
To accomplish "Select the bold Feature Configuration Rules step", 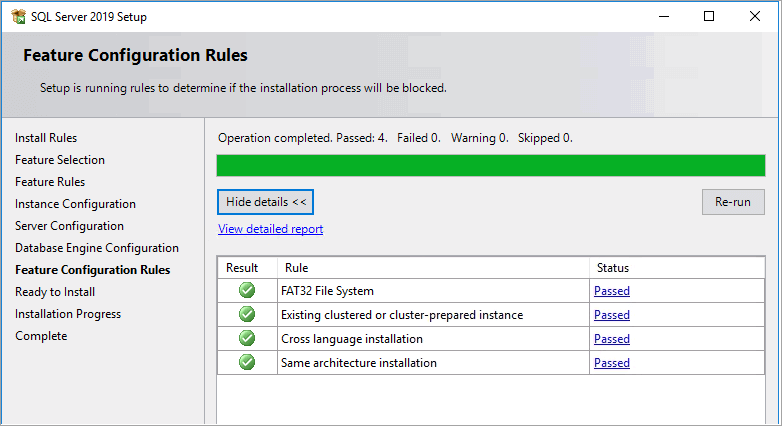I will [x=93, y=270].
